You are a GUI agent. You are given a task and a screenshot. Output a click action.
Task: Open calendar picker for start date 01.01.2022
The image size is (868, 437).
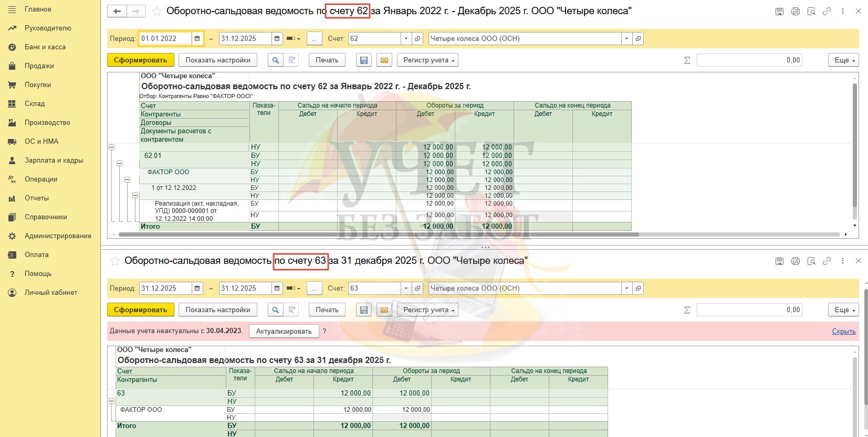click(x=197, y=38)
